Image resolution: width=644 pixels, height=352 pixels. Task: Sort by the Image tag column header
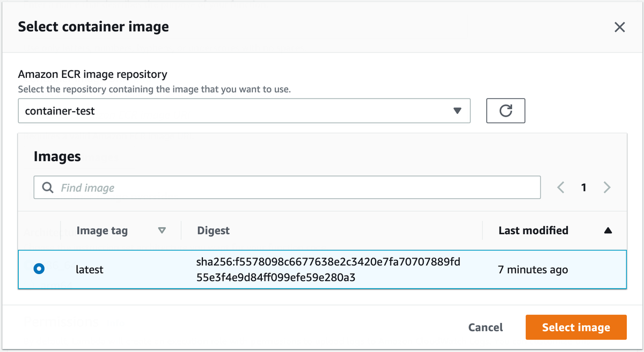tap(102, 230)
